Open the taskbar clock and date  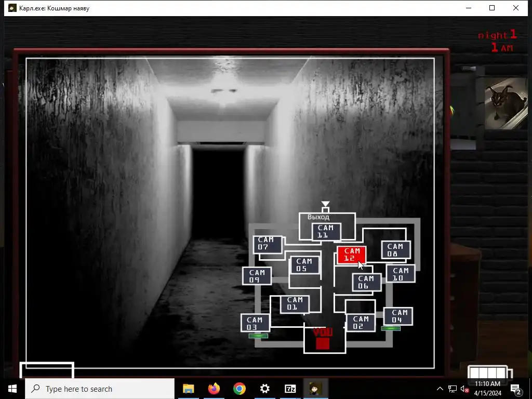click(487, 389)
